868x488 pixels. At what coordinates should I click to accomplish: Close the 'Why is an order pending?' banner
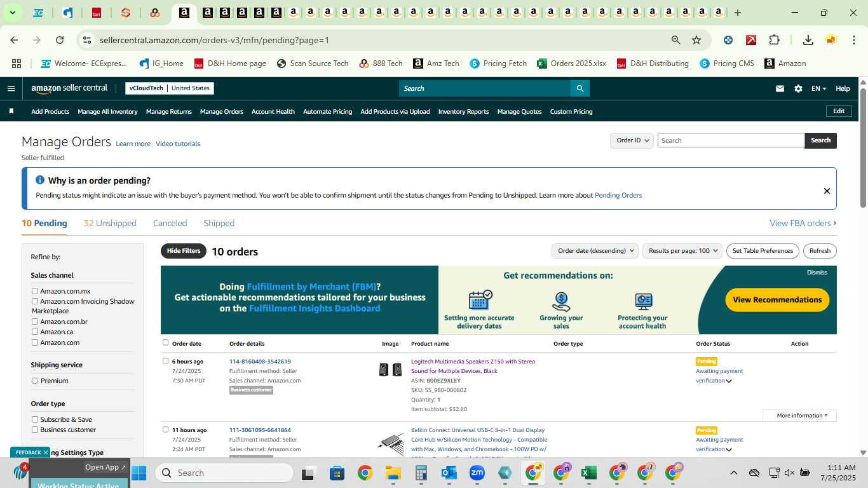827,191
